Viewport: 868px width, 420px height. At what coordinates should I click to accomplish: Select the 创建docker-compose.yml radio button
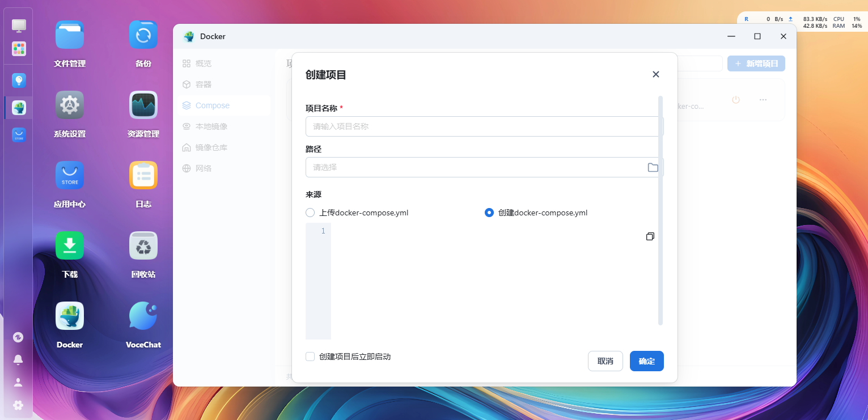coord(488,213)
